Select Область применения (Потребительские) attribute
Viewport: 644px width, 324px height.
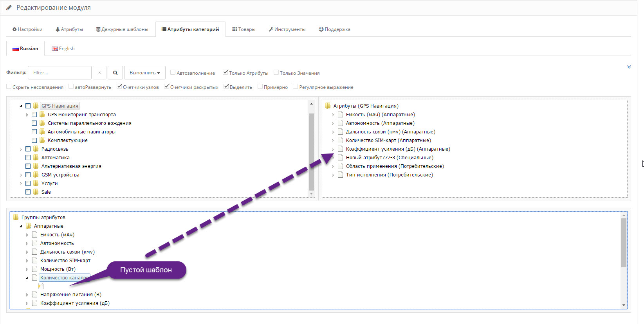395,166
